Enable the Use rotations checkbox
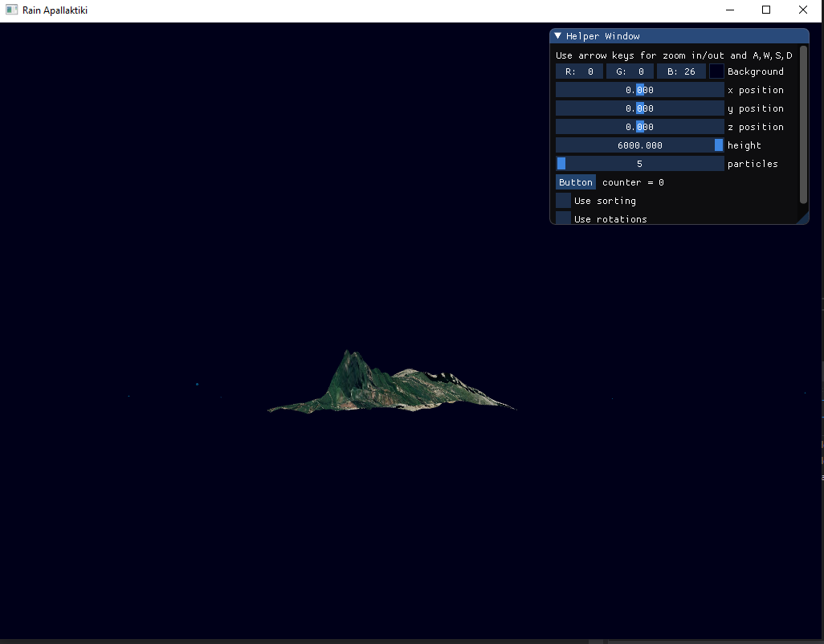 [x=562, y=218]
